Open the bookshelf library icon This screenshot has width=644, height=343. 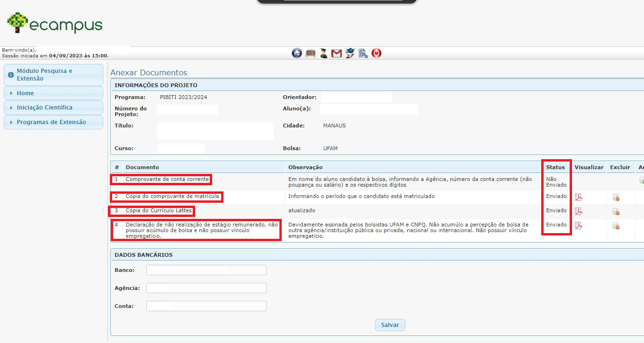[x=310, y=53]
